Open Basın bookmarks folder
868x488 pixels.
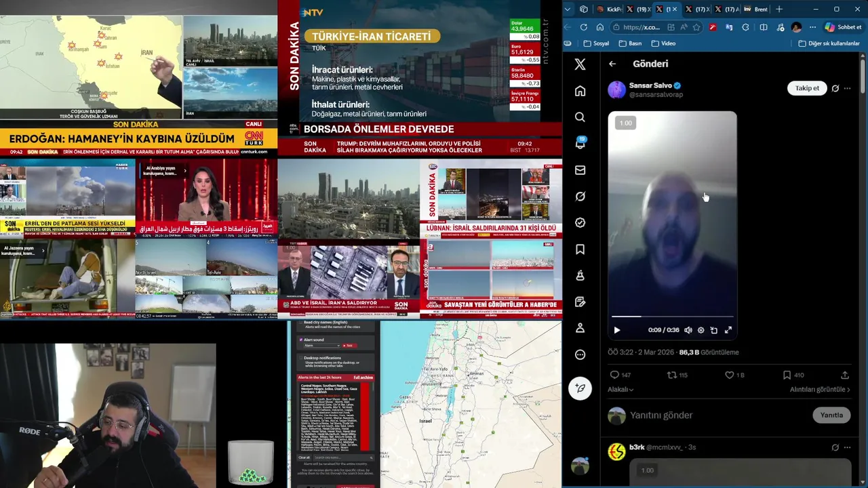click(630, 43)
